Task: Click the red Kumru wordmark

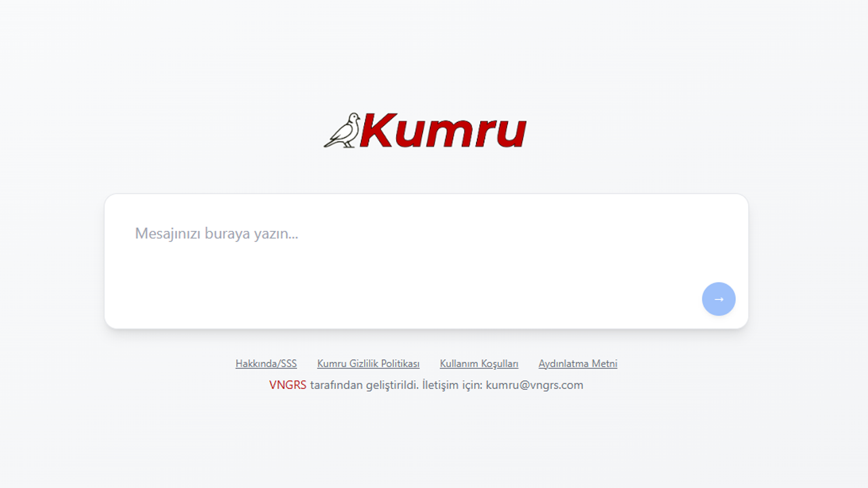Action: (x=443, y=131)
